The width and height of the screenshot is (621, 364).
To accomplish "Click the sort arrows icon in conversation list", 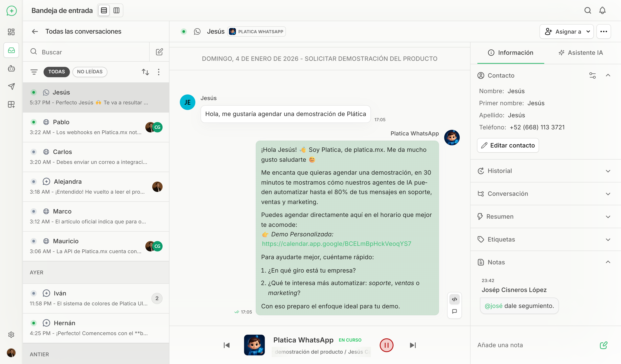I will point(145,72).
